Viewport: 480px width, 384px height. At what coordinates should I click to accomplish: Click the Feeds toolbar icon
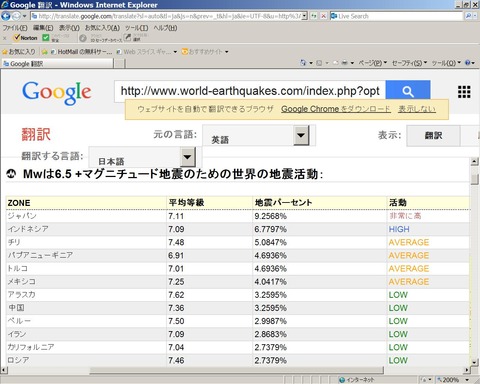point(319,63)
